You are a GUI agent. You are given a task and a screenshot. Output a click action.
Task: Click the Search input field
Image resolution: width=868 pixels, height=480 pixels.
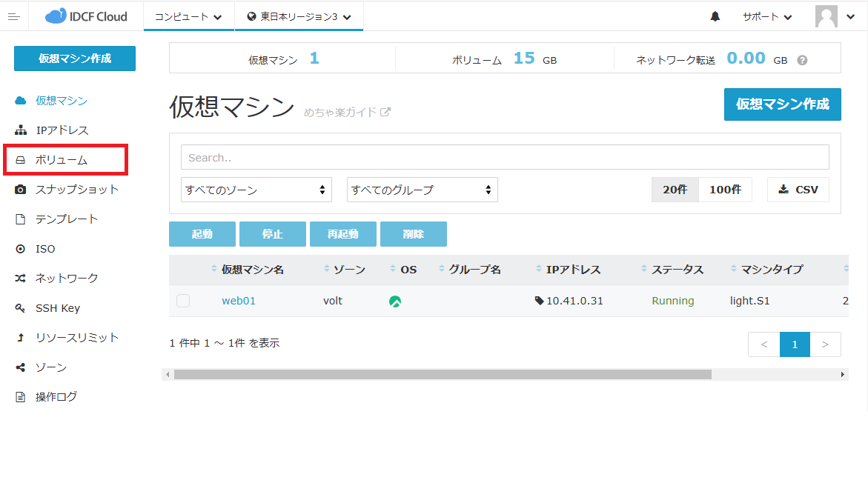(x=504, y=157)
